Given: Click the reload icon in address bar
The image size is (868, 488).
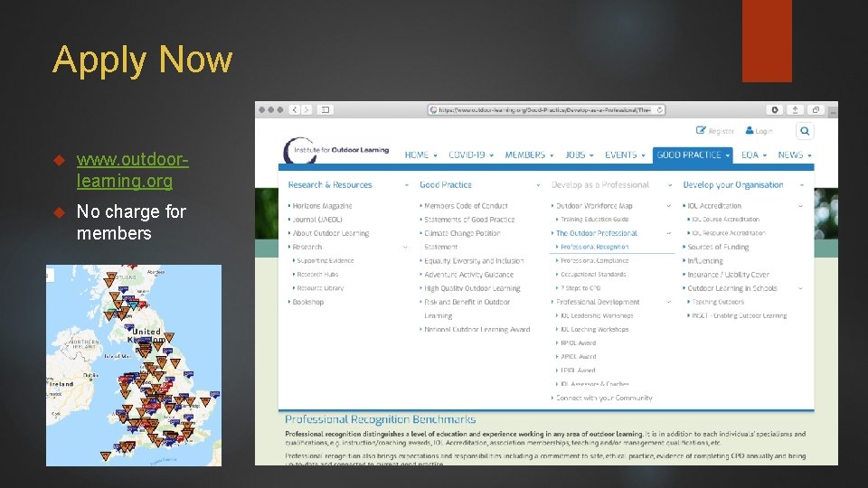Looking at the screenshot, I should pos(660,109).
